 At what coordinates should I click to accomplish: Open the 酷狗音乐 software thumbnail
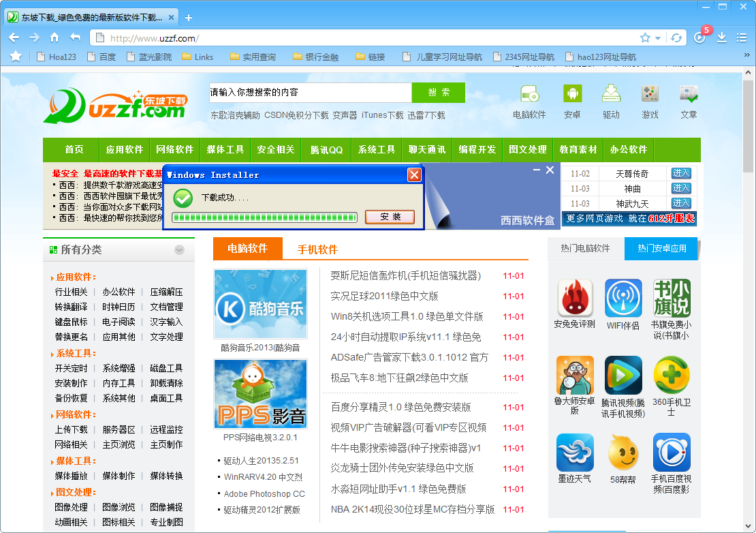click(260, 304)
